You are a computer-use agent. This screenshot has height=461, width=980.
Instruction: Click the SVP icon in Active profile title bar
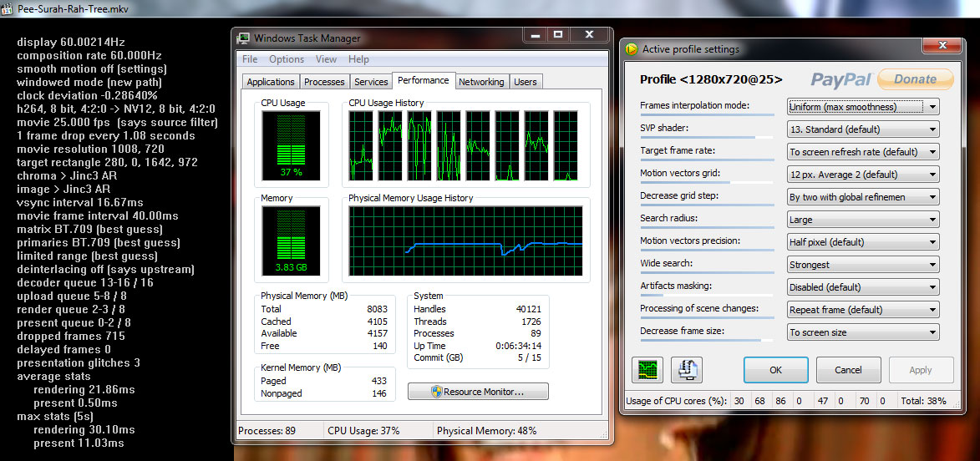pos(632,49)
